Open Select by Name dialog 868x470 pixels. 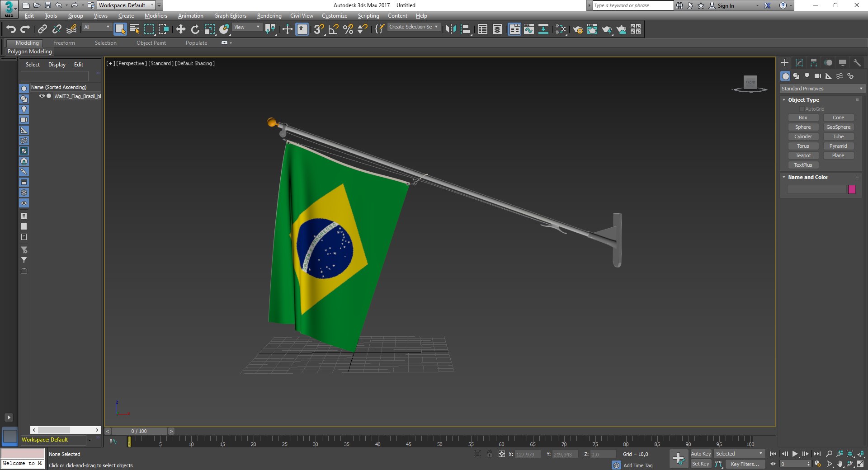tap(135, 29)
